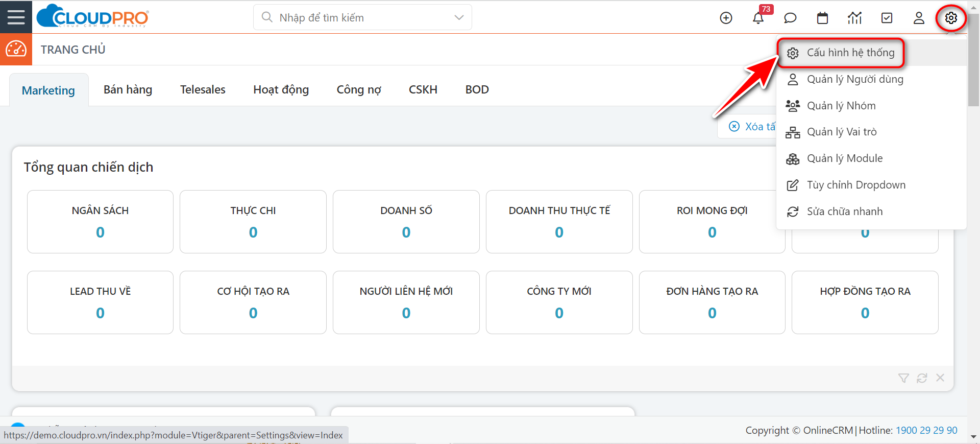This screenshot has height=444, width=980.
Task: Click the DOANH SỐ card
Action: point(406,222)
